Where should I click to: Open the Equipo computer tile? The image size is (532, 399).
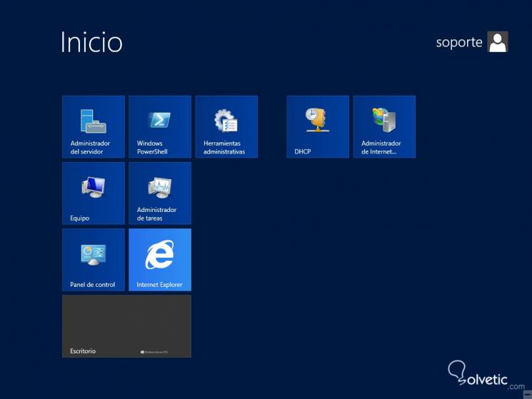point(94,193)
